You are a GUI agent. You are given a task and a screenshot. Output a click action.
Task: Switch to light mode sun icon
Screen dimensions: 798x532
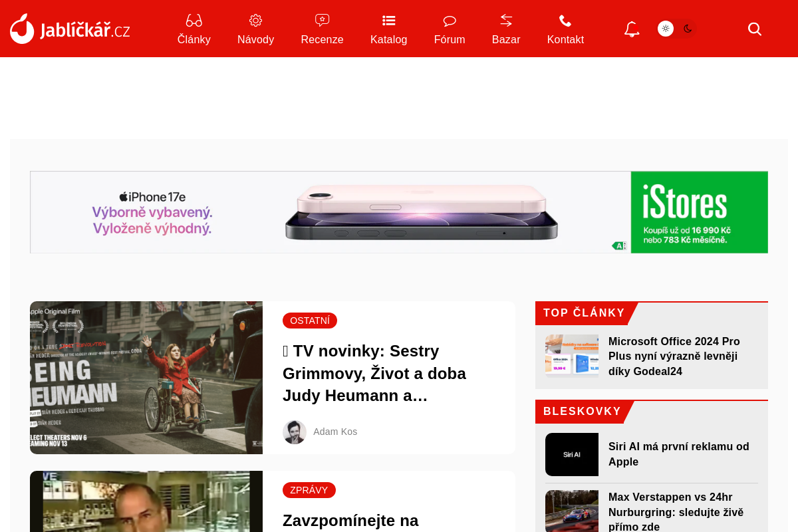pos(666,29)
